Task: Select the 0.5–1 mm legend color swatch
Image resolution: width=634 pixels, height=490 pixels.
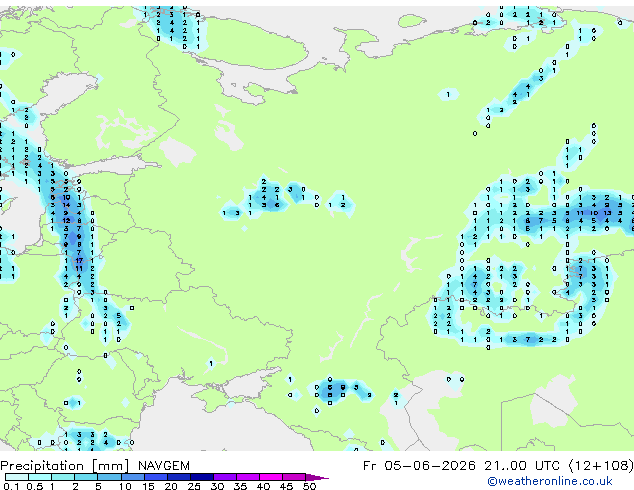Action: (40, 477)
